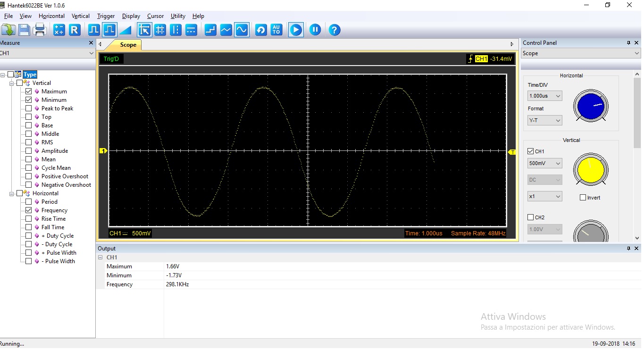Enable the CH2 channel checkbox
Image resolution: width=644 pixels, height=349 pixels.
tap(530, 217)
